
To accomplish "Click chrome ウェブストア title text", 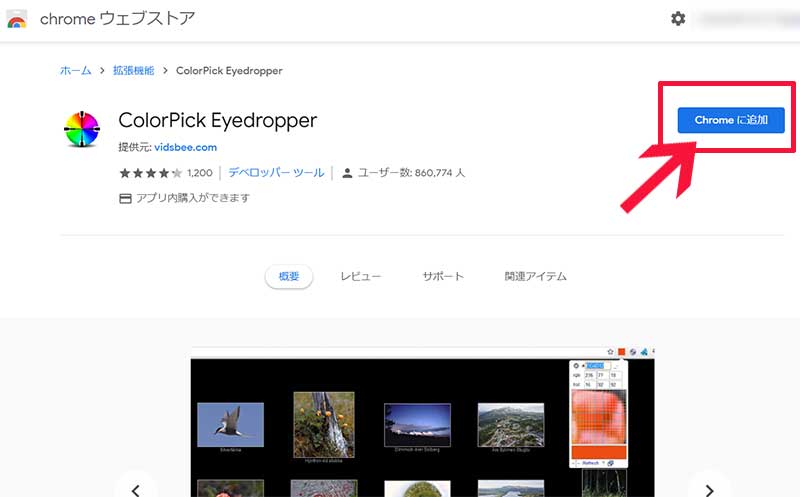I will [x=117, y=19].
